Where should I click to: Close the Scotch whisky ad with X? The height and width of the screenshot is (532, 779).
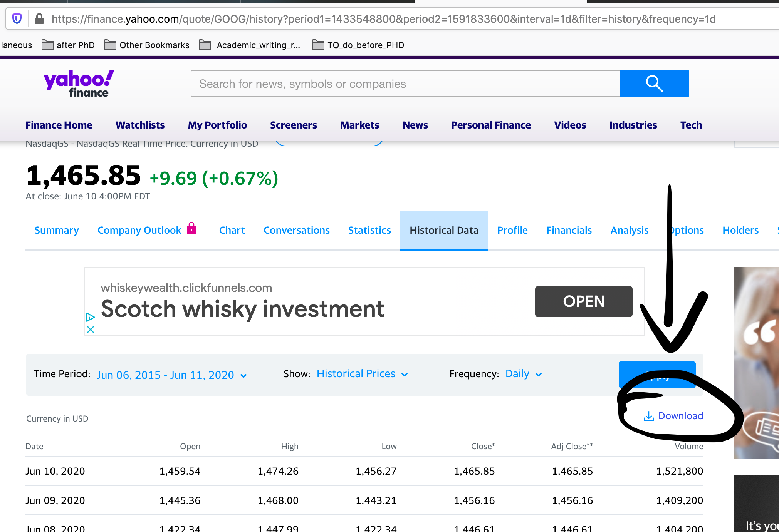coord(91,330)
